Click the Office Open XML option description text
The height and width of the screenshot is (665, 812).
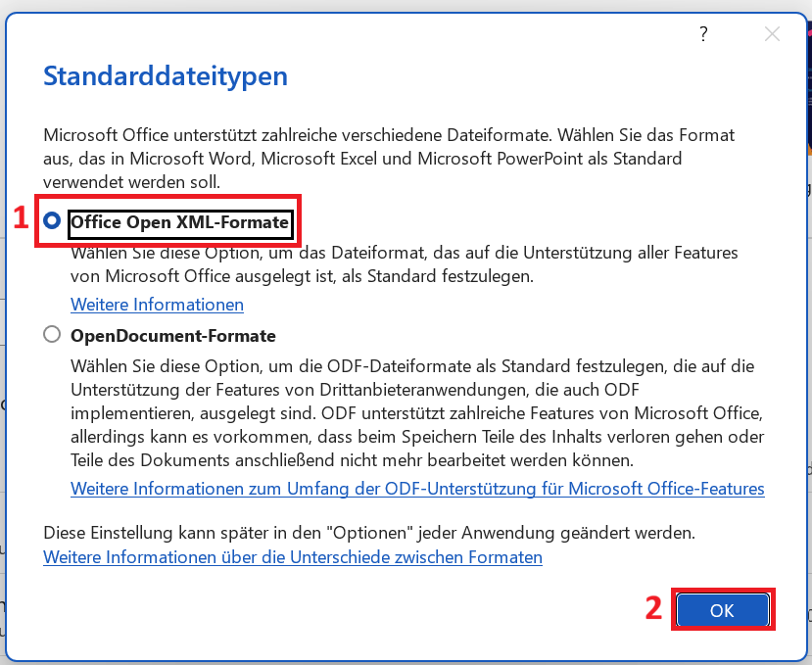402,264
